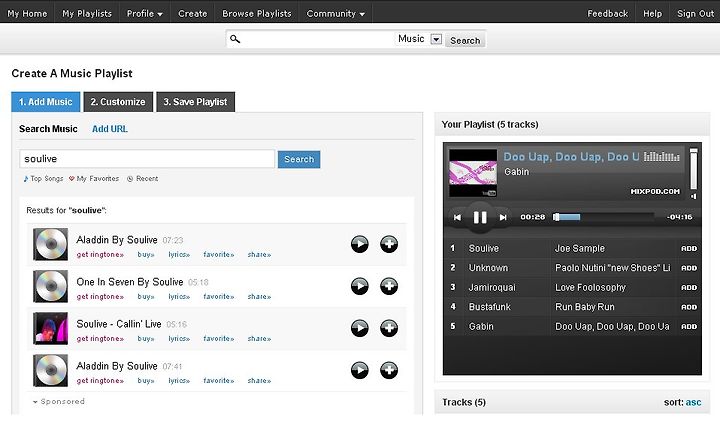Click the equalizer bars icon in the player
Image resolution: width=720 pixels, height=425 pixels.
tap(661, 157)
